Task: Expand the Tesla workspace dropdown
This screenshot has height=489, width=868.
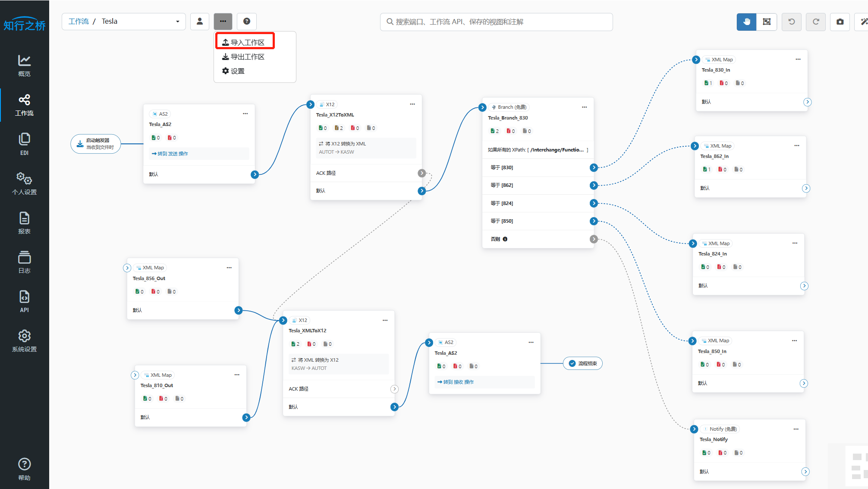Action: click(177, 22)
